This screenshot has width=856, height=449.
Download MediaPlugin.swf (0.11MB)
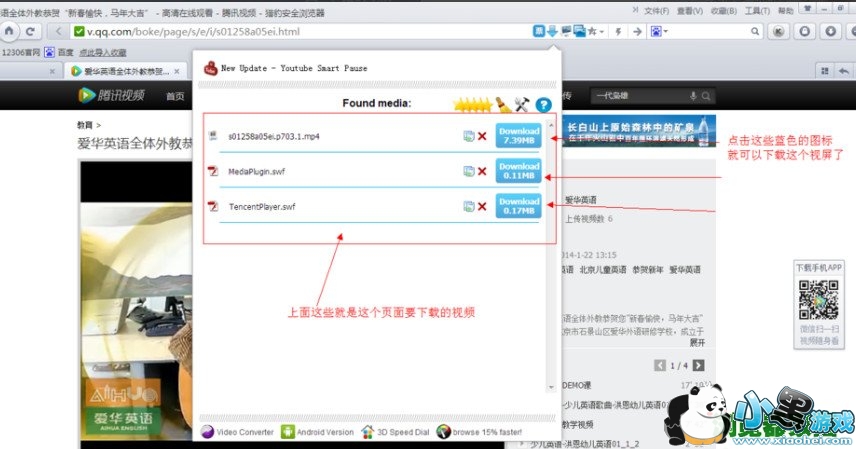coord(519,170)
